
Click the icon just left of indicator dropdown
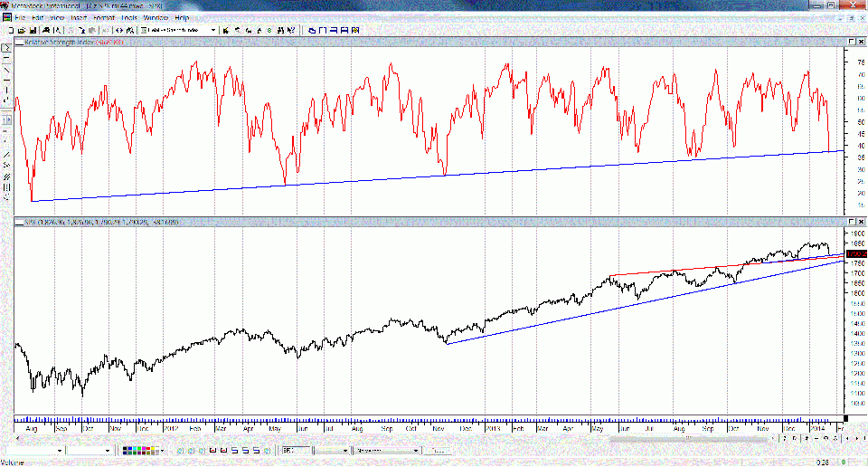coord(130,31)
